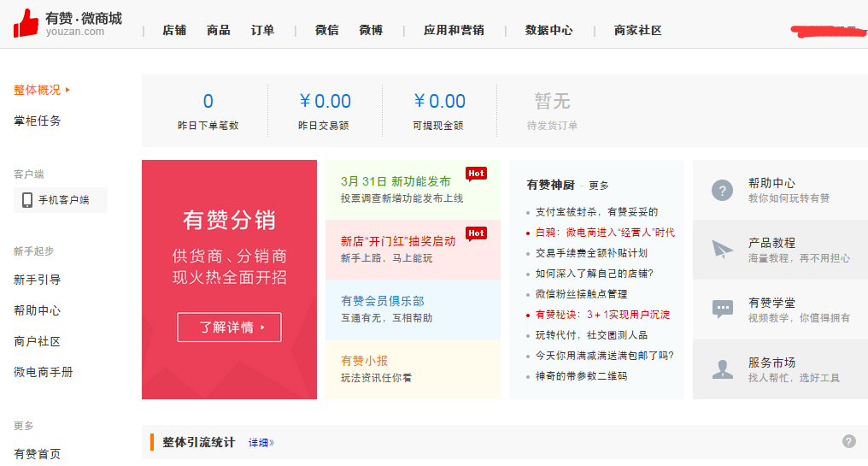Open 商户社区 in the sidebar
The image size is (868, 466).
point(37,341)
